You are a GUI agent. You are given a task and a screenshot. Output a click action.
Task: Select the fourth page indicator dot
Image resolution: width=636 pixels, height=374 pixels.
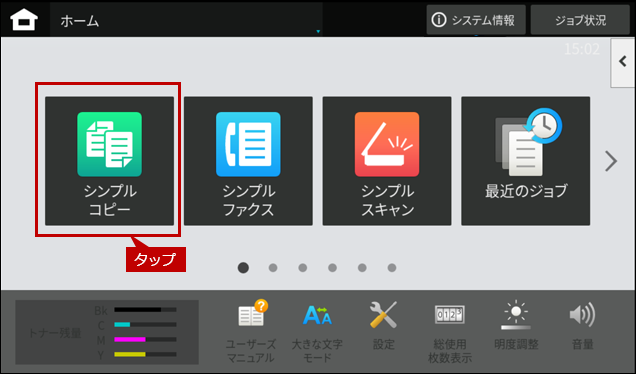(x=332, y=268)
